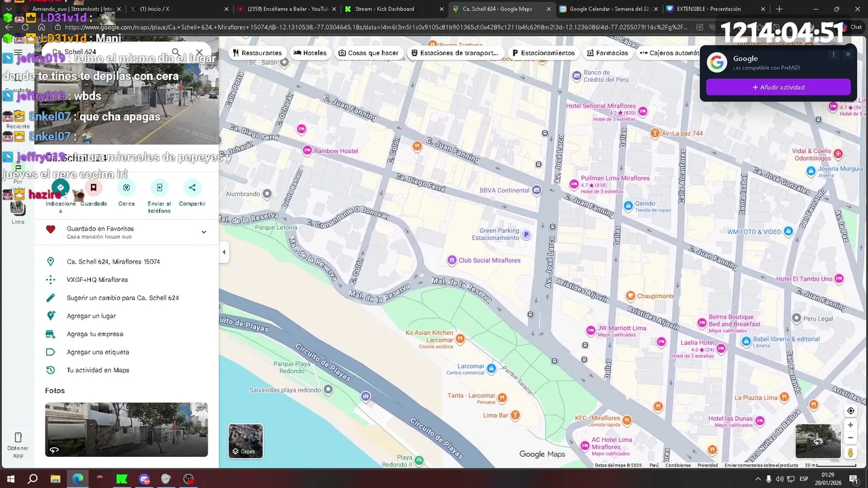
Task: Click the Añadir actividad button
Action: (778, 87)
